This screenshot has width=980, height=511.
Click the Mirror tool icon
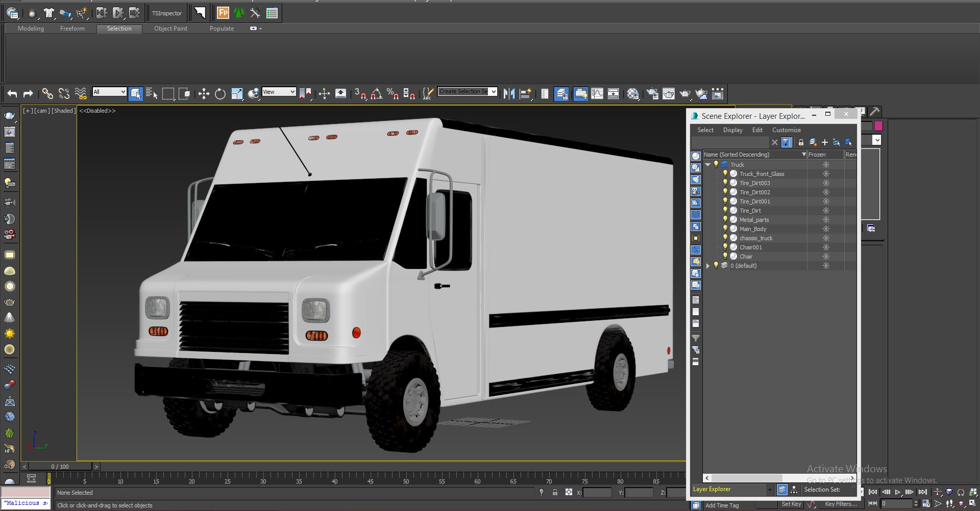pyautogui.click(x=509, y=93)
